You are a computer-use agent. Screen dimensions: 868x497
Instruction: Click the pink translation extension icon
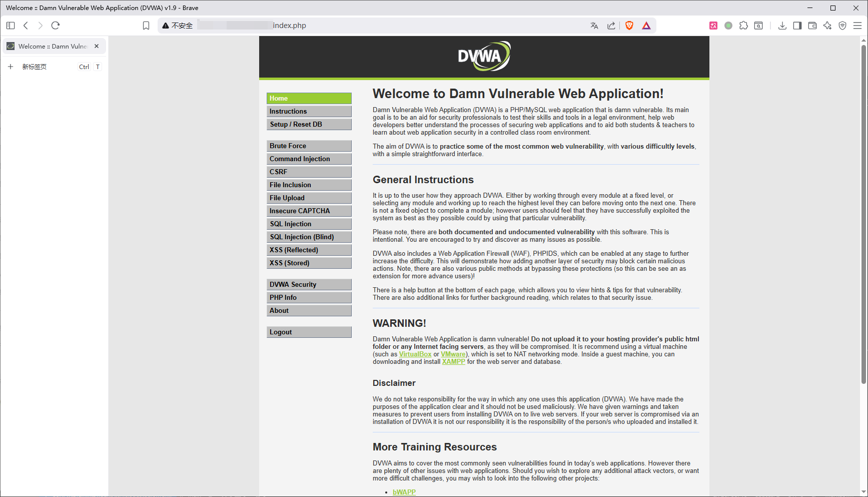(713, 26)
